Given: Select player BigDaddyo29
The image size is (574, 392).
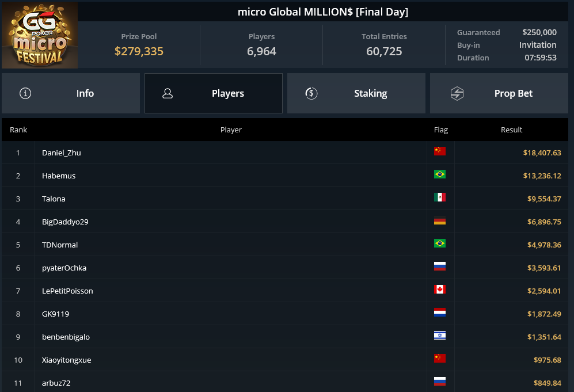Looking at the screenshot, I should pyautogui.click(x=65, y=222).
